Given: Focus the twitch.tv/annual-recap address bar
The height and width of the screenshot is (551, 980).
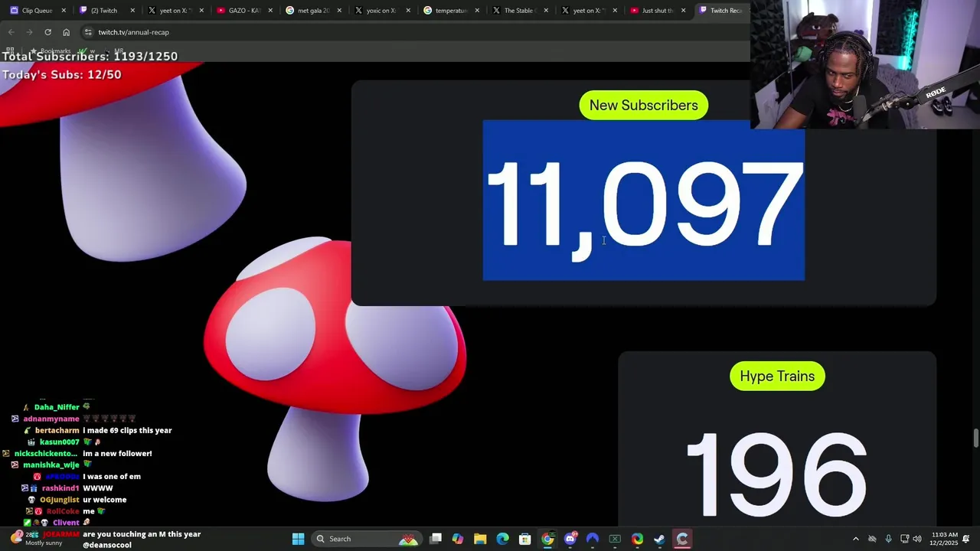Looking at the screenshot, I should 413,32.
